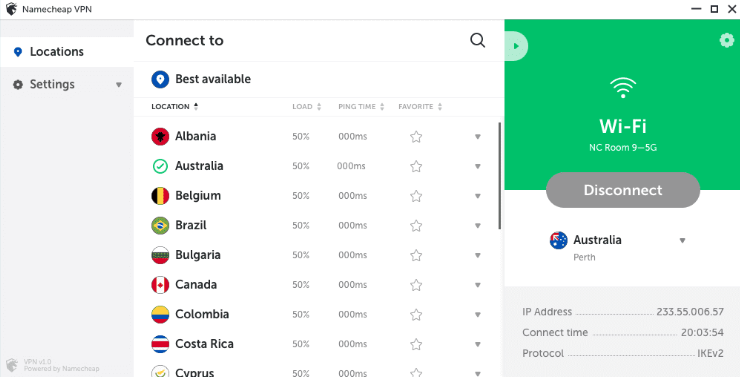Expand the Bulgaria server list arrow
The image size is (740, 377).
tap(478, 255)
